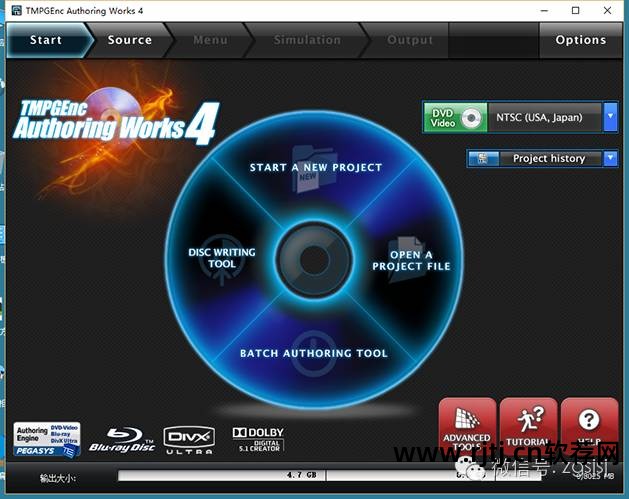The image size is (629, 499).
Task: Launch the Disc Writing Tool
Action: 222,258
